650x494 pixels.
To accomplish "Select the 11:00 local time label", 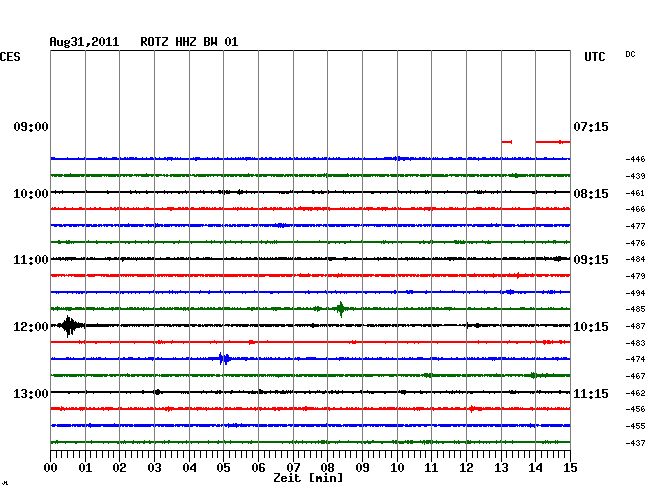I will pos(31,260).
